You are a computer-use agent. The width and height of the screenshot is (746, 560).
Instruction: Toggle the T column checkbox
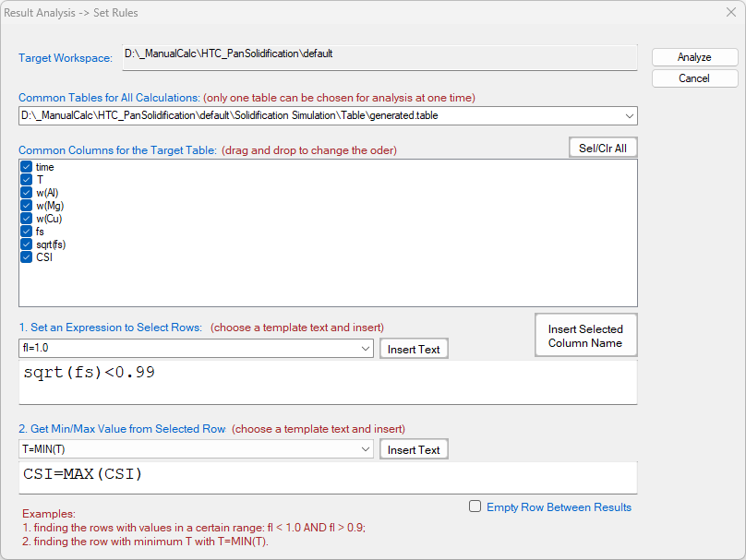pos(27,180)
